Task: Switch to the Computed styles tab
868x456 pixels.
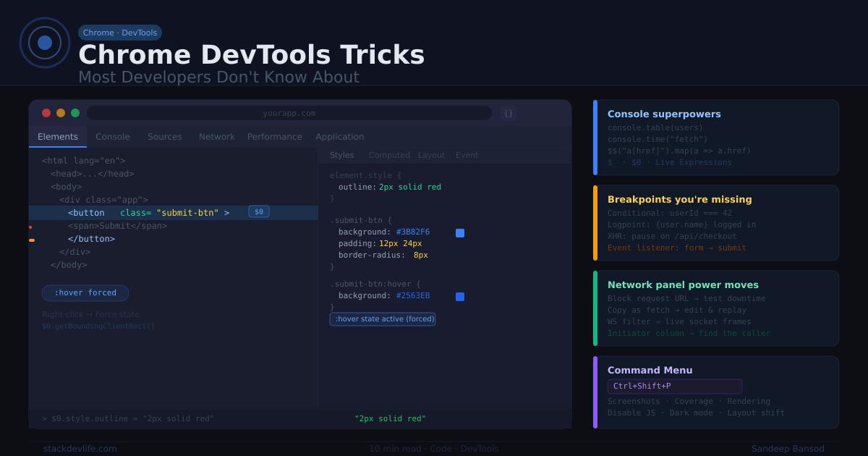Action: pyautogui.click(x=389, y=154)
